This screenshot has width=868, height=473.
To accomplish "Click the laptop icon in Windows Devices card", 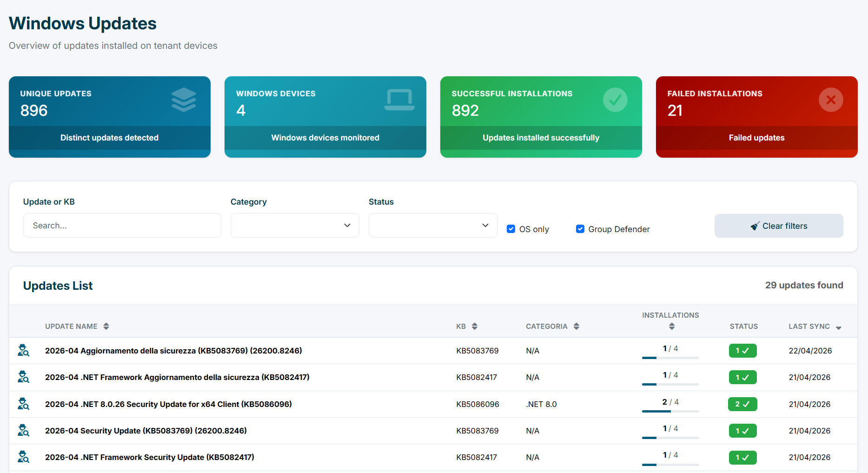I will click(x=399, y=100).
